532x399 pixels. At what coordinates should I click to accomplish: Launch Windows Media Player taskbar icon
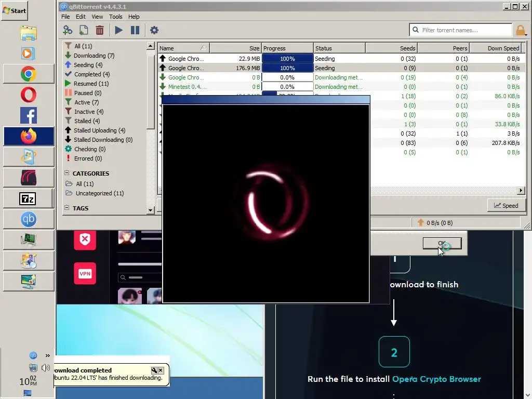(28, 54)
